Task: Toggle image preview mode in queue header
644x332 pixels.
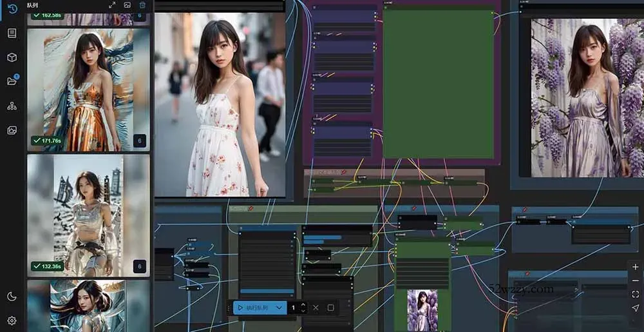Action: click(x=128, y=5)
